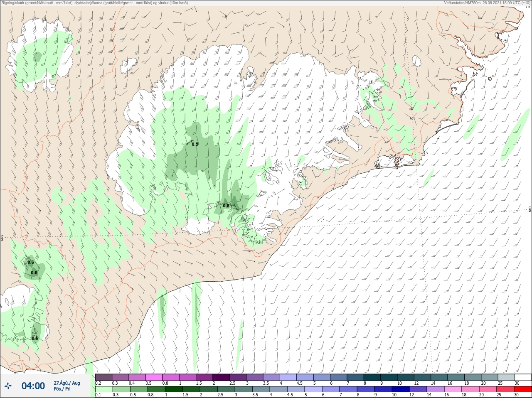532x398 pixels.
Task: Select the lower legend green swatch starting at 0.5
Action: point(139,389)
